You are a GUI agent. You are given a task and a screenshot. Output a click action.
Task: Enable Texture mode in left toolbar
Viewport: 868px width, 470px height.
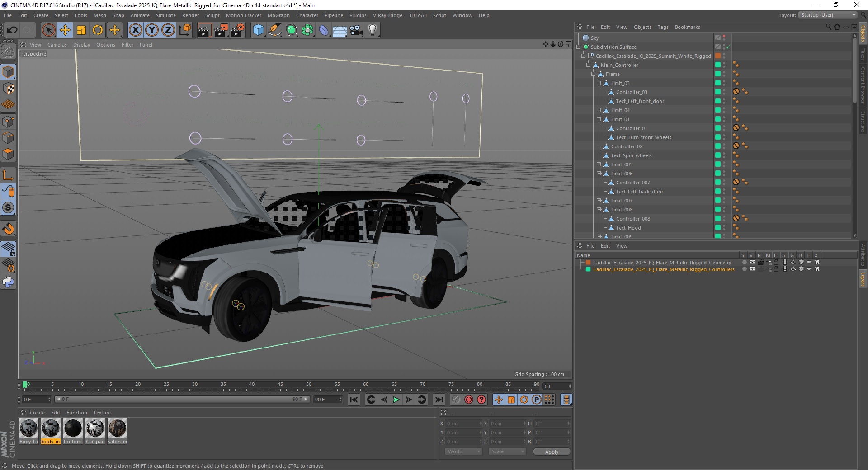click(x=8, y=89)
